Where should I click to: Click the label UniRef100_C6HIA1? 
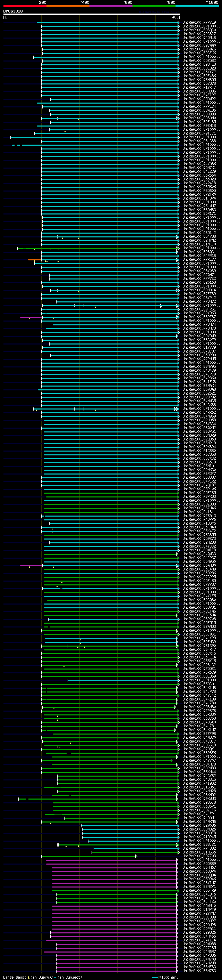click(x=199, y=466)
